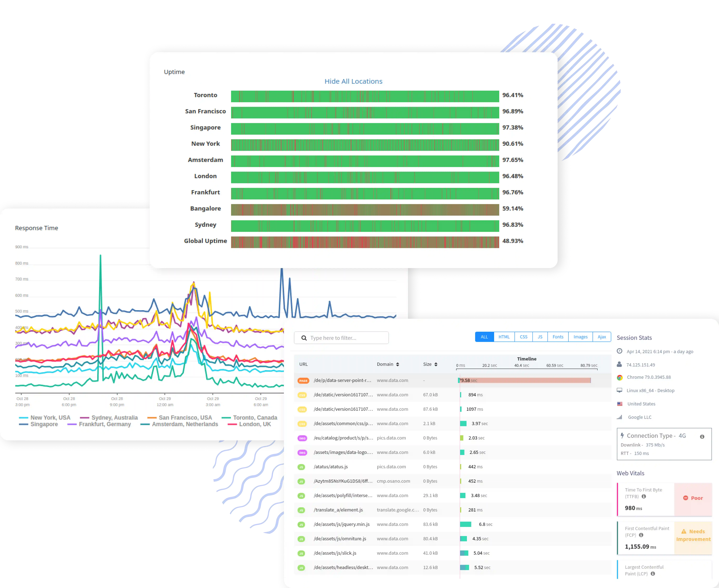The image size is (719, 588).
Task: Open the /de/assets/js/jquery.min.js row
Action: 452,524
